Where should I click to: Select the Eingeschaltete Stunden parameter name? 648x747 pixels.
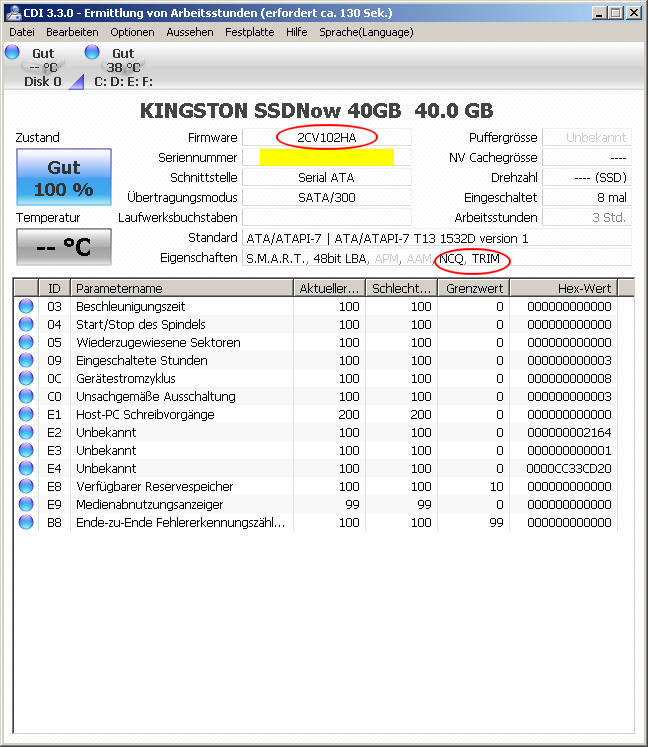point(142,361)
